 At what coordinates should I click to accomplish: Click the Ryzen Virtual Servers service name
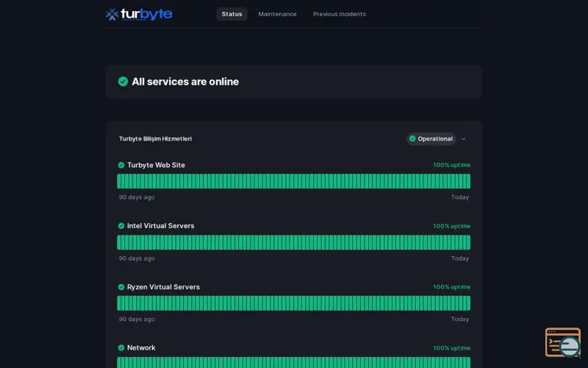click(163, 287)
